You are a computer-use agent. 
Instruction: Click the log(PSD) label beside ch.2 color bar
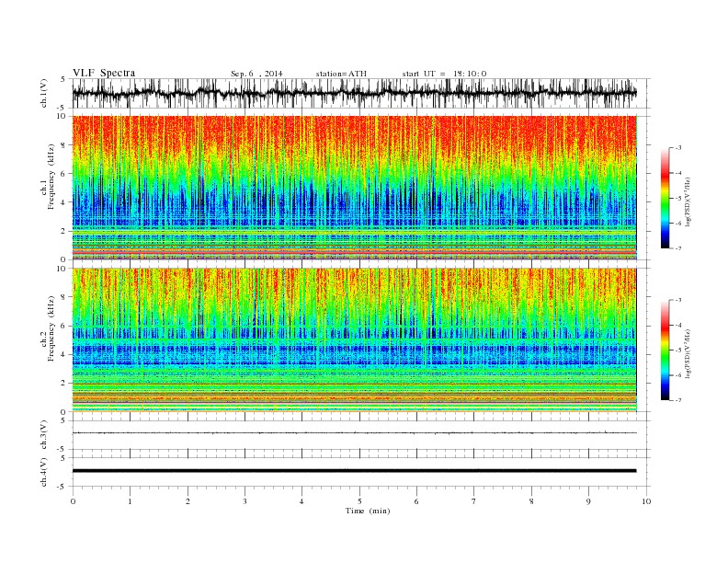pyautogui.click(x=688, y=353)
